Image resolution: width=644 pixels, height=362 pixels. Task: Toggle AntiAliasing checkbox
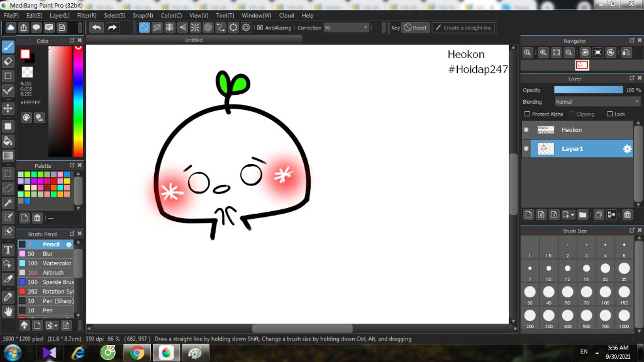[x=260, y=28]
